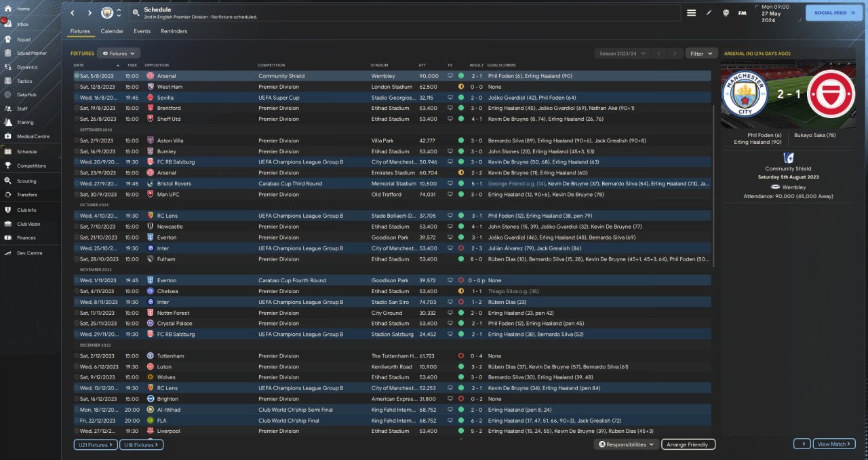This screenshot has height=460, width=868.
Task: Click the Manchester City club badge in top bar
Action: [107, 13]
